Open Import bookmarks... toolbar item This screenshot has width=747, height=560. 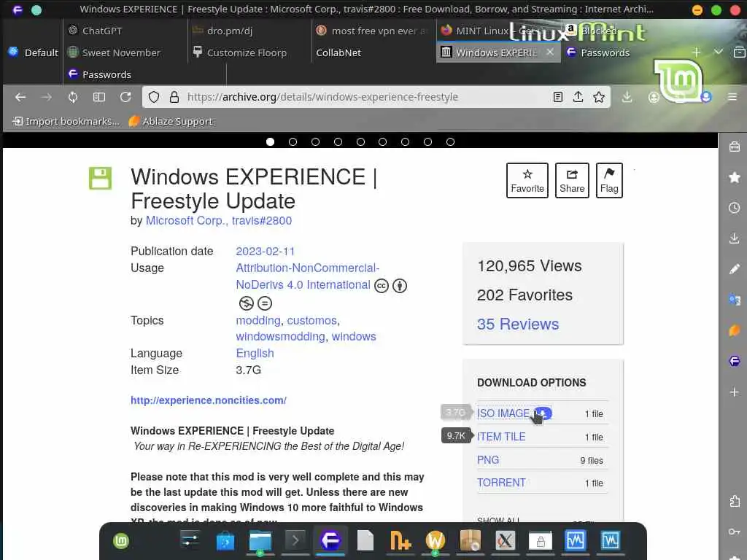66,122
